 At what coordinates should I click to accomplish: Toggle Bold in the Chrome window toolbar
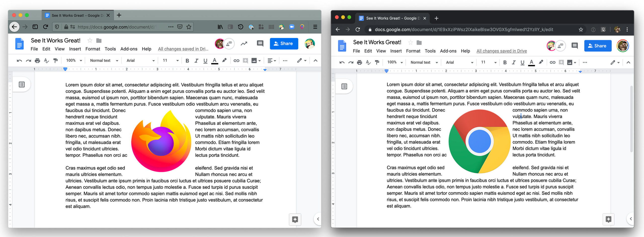pyautogui.click(x=505, y=63)
